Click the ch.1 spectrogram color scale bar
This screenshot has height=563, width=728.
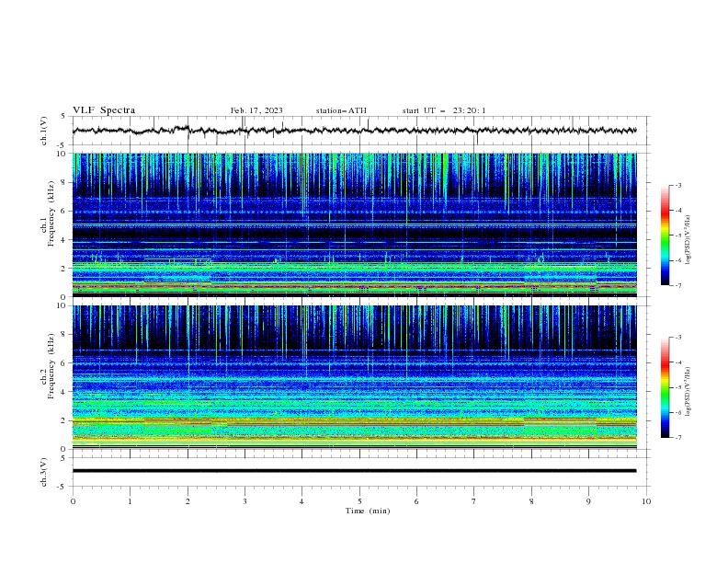pos(665,236)
